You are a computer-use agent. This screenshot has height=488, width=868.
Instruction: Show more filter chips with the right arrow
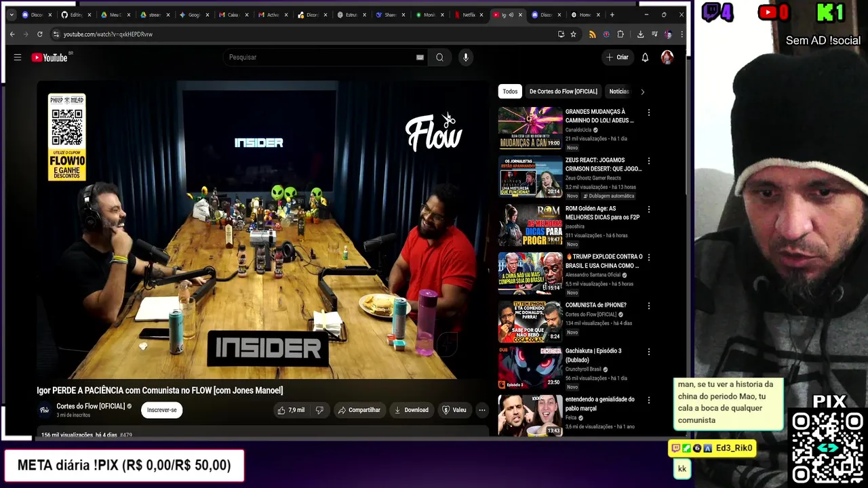pos(642,91)
